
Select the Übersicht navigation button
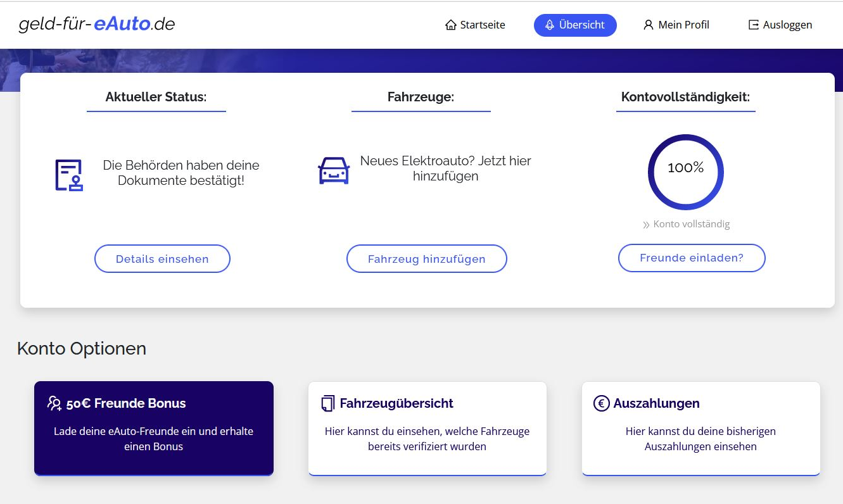click(575, 25)
